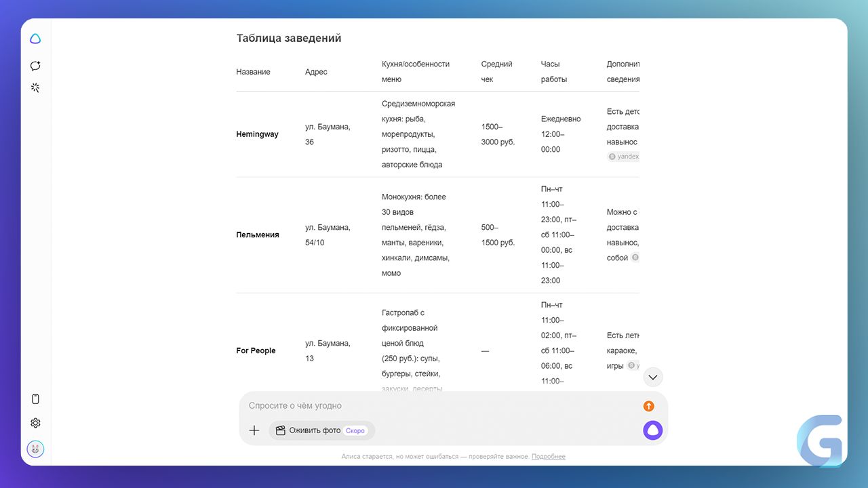
Task: Select the Пельмения name cell
Action: (258, 235)
